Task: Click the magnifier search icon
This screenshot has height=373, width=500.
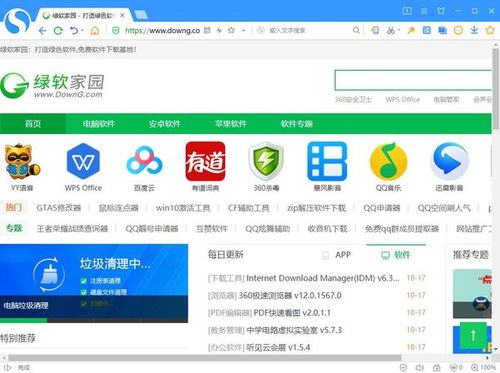Action: [x=356, y=30]
